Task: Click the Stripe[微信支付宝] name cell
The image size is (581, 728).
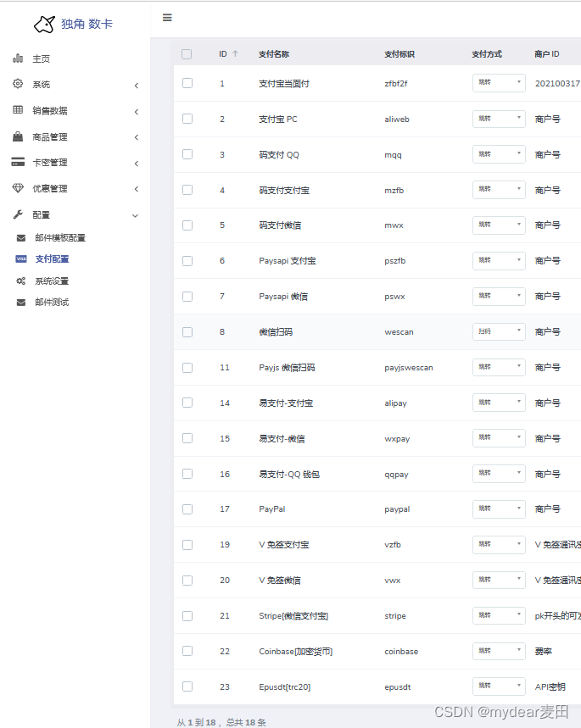Action: [293, 615]
